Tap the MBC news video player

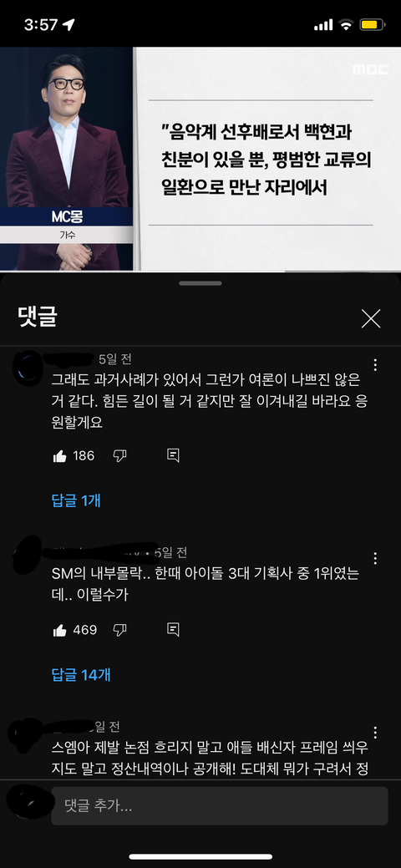(200, 159)
